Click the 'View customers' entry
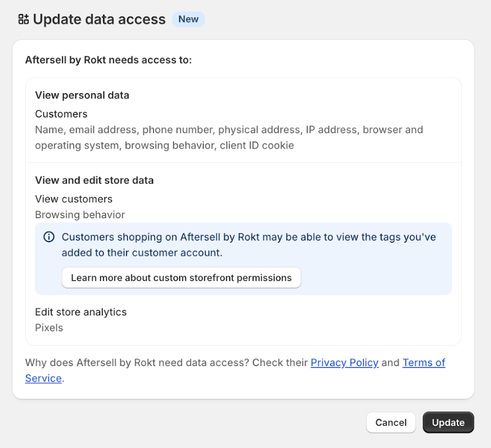 pyautogui.click(x=74, y=199)
